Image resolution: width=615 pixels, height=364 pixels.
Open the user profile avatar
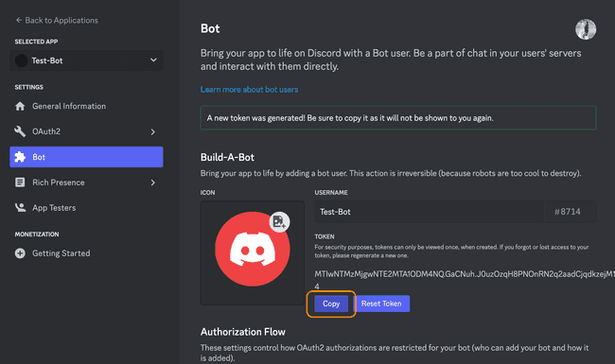(x=586, y=29)
